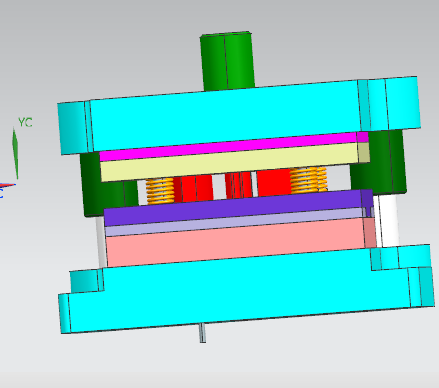Viewport: 439px width, 388px height.
Task: Select the pale yellow plate
Action: (x=235, y=162)
